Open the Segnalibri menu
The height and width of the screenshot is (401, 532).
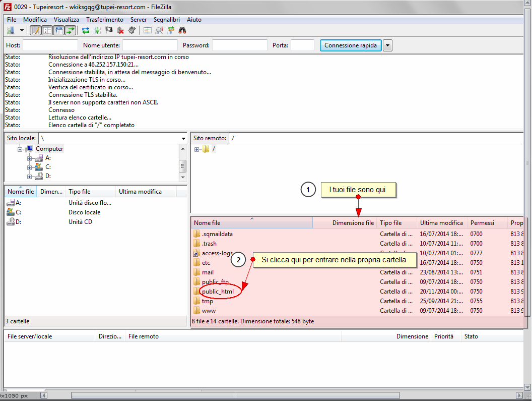click(x=167, y=19)
